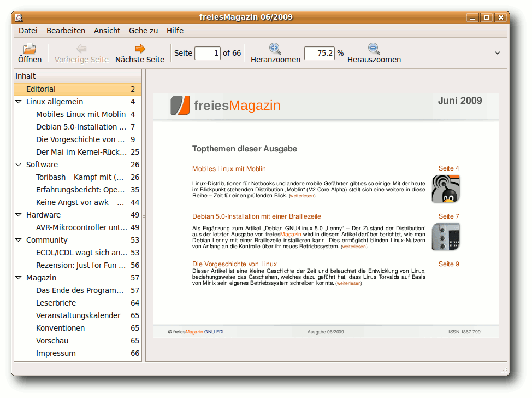This screenshot has width=532, height=398.
Task: Click the Braillezeile device article thumbnail
Action: 446,236
